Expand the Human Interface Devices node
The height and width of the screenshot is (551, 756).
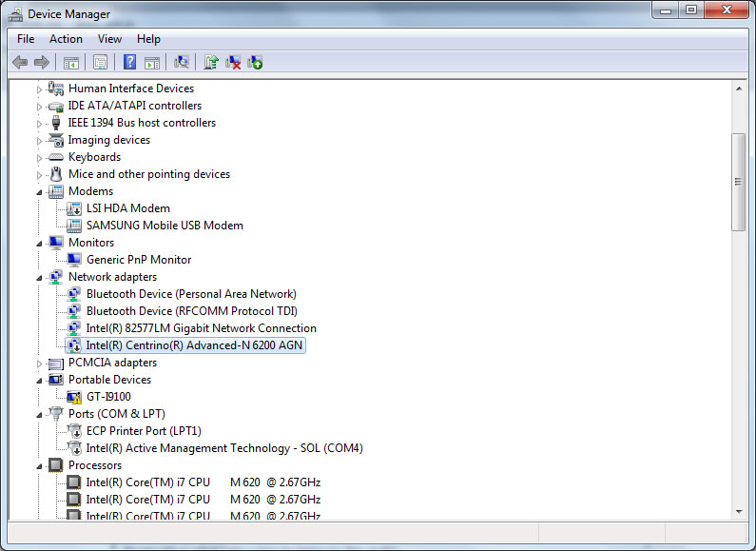tap(39, 89)
